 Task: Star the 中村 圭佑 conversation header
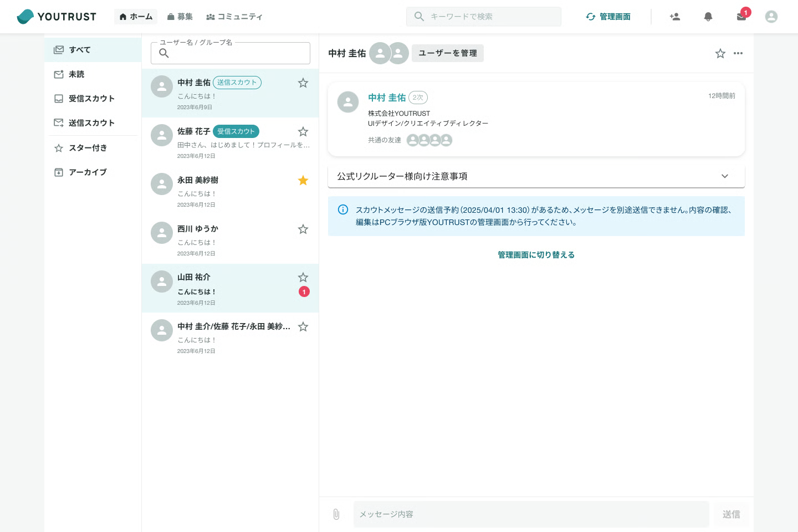(x=720, y=53)
